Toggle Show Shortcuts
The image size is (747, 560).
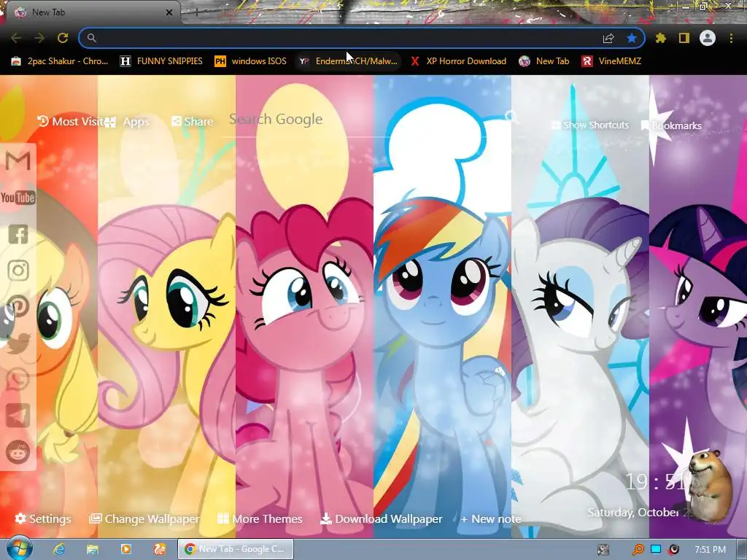(x=589, y=125)
